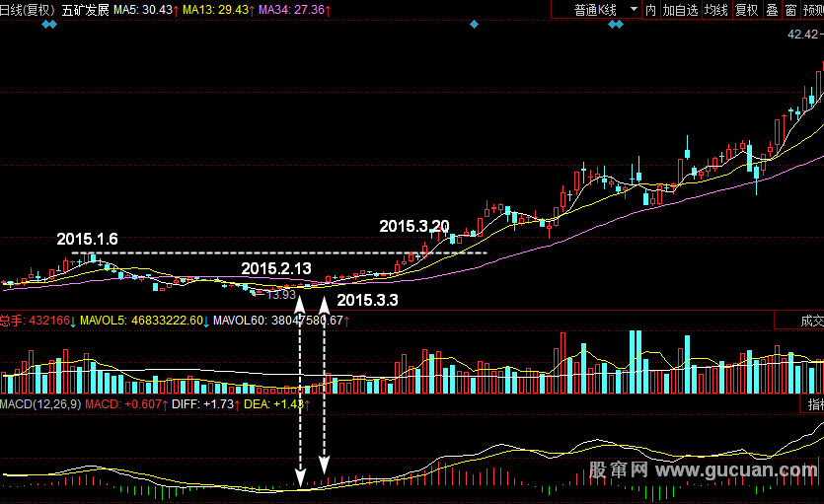Select the yellow MA13 indicator label
Viewport: 824px width, 504px height.
tap(219, 9)
